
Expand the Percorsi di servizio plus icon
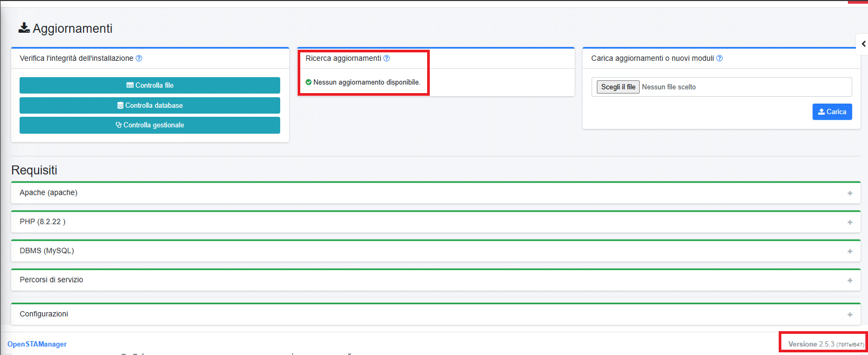click(850, 280)
